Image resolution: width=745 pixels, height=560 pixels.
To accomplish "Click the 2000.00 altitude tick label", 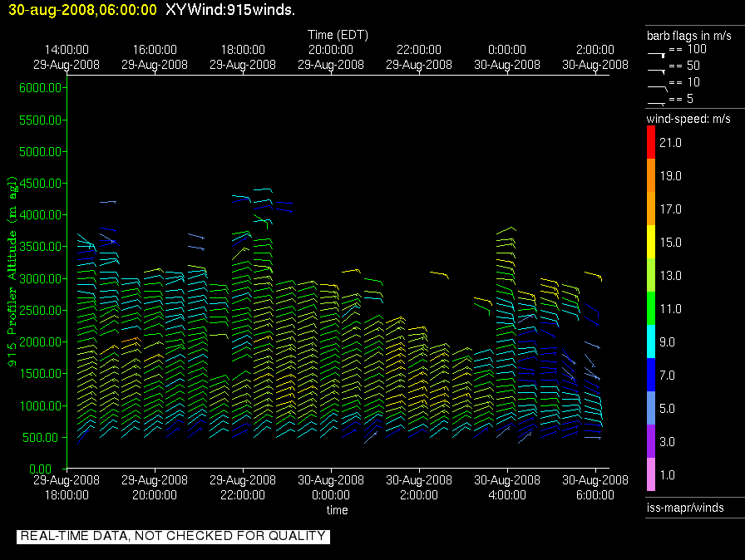I will [x=41, y=342].
